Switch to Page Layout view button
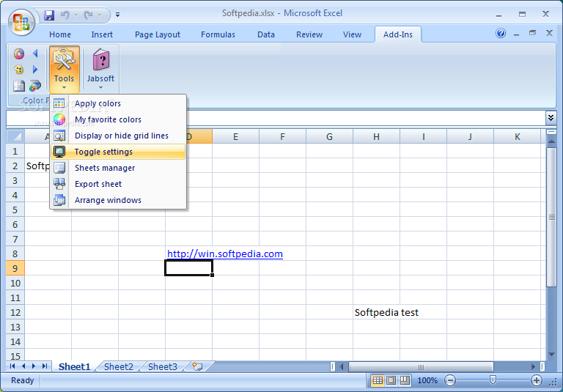The width and height of the screenshot is (563, 392). point(391,380)
